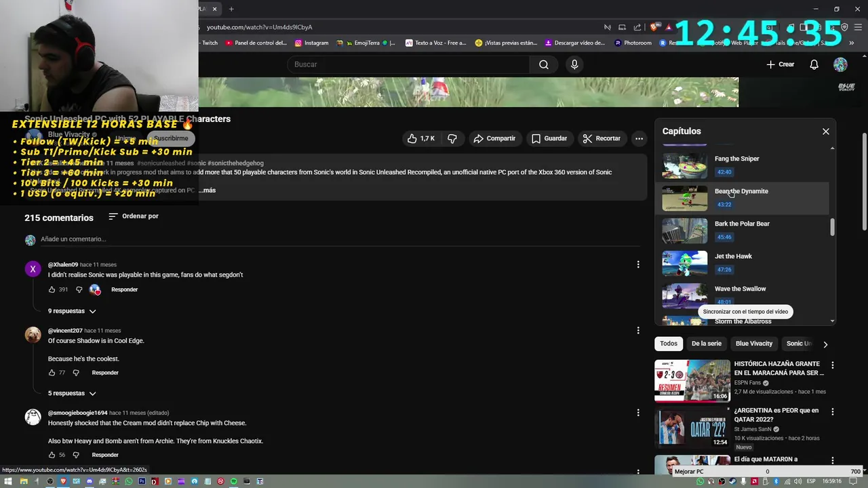The width and height of the screenshot is (868, 488).
Task: Expand description with ...más
Action: [x=206, y=190]
